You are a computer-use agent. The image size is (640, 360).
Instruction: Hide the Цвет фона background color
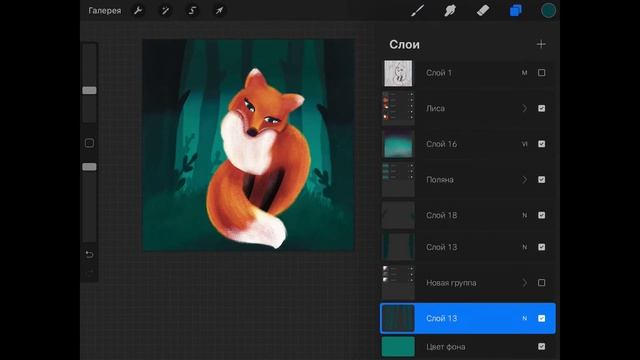click(x=542, y=347)
